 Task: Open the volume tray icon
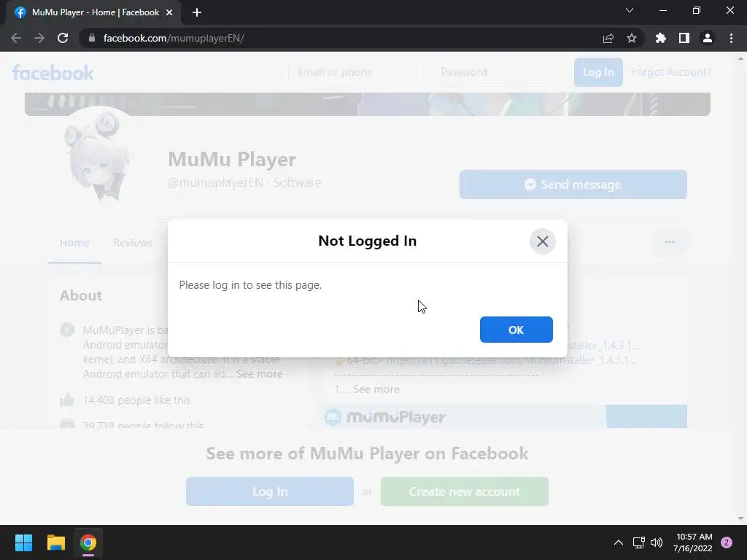coord(657,542)
